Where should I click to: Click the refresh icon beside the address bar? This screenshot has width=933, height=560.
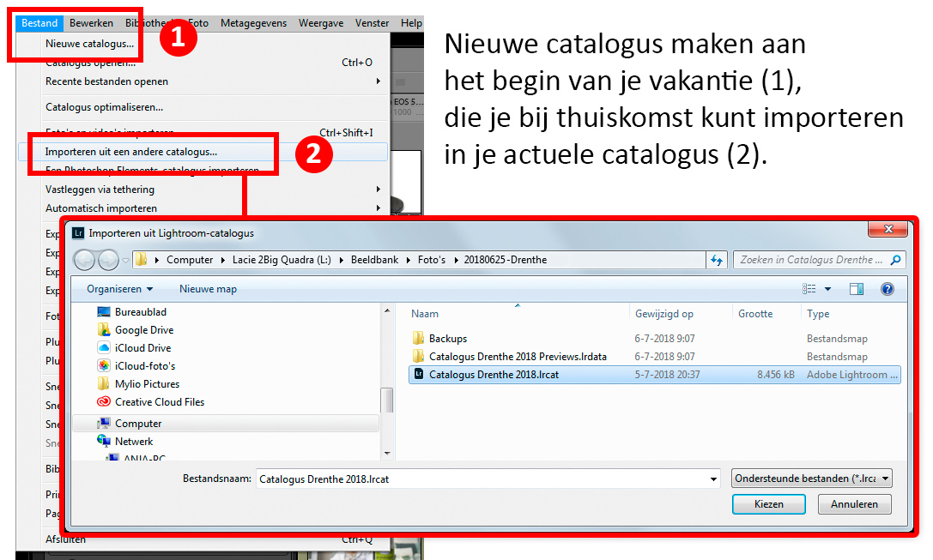click(718, 259)
